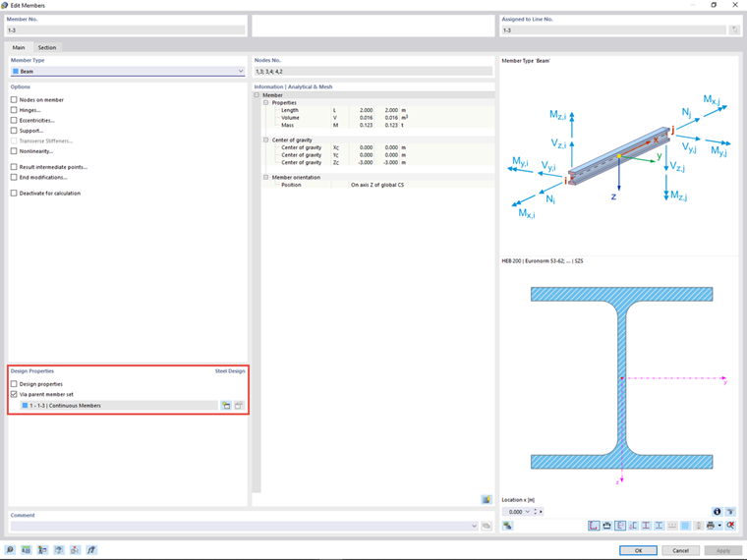Screen dimensions: 747x560
Task: Click the reset view icon with red X
Action: [730, 526]
